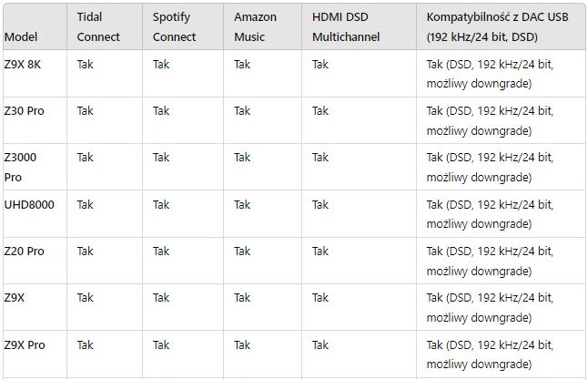Click the Z20 Pro model cell
The width and height of the screenshot is (588, 380).
coord(24,252)
